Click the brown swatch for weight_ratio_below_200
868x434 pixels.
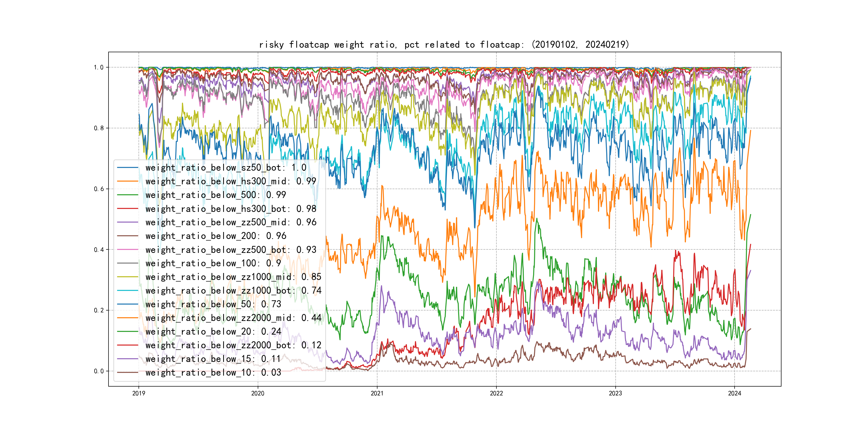tap(127, 236)
